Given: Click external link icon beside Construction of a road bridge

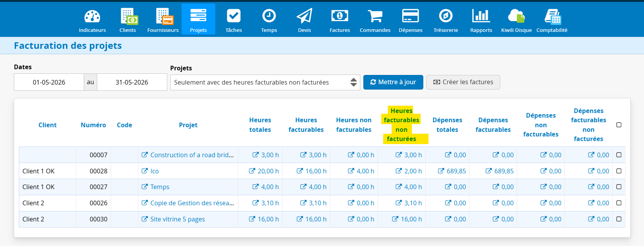Looking at the screenshot, I should click(x=145, y=155).
